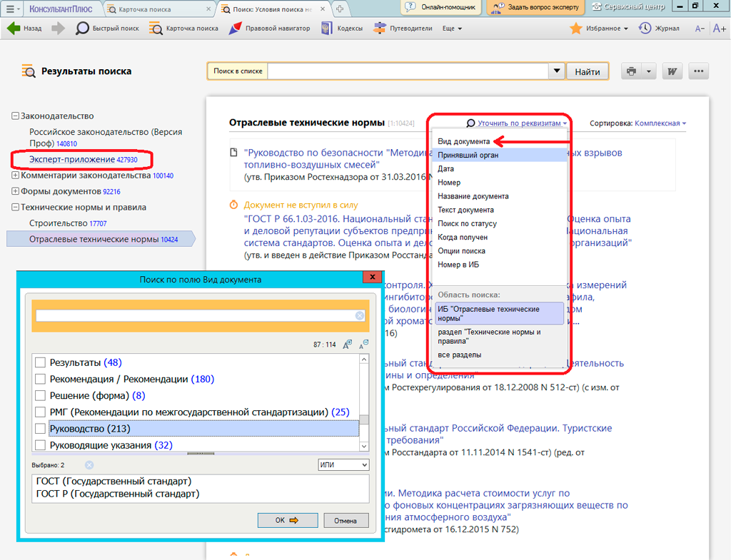Decrease font size with A- icon

[700, 29]
